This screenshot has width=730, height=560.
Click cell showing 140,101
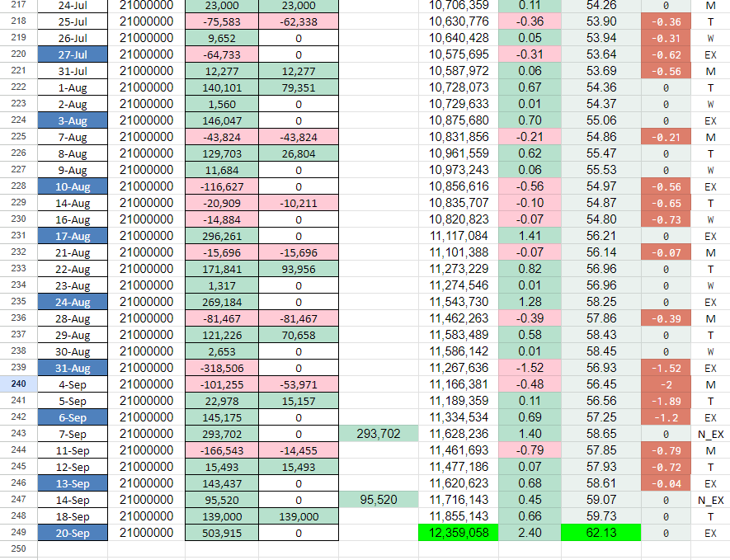[222, 87]
